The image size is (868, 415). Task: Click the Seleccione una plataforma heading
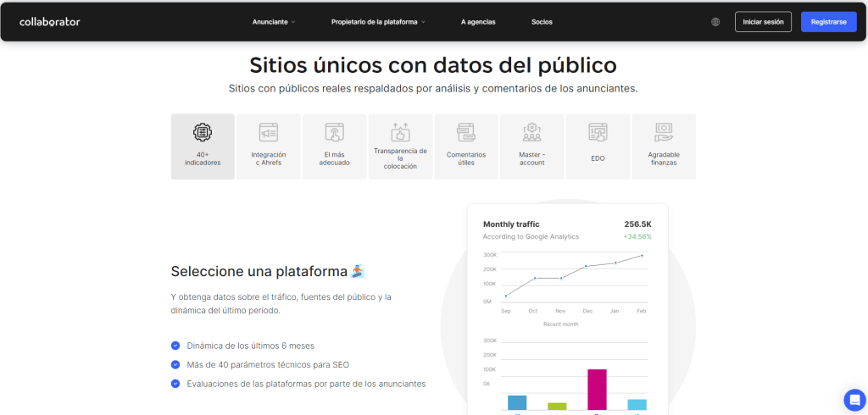(260, 272)
